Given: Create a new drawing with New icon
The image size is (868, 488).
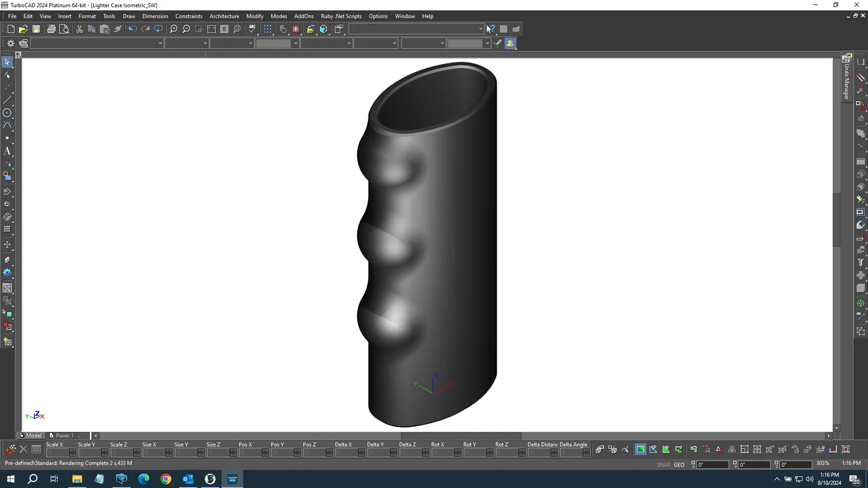Looking at the screenshot, I should (x=10, y=29).
